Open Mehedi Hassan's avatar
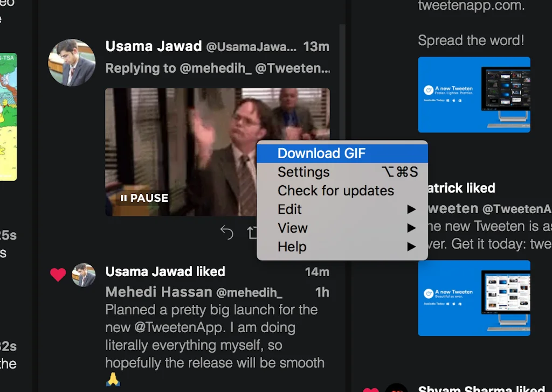The image size is (552, 392). click(84, 275)
